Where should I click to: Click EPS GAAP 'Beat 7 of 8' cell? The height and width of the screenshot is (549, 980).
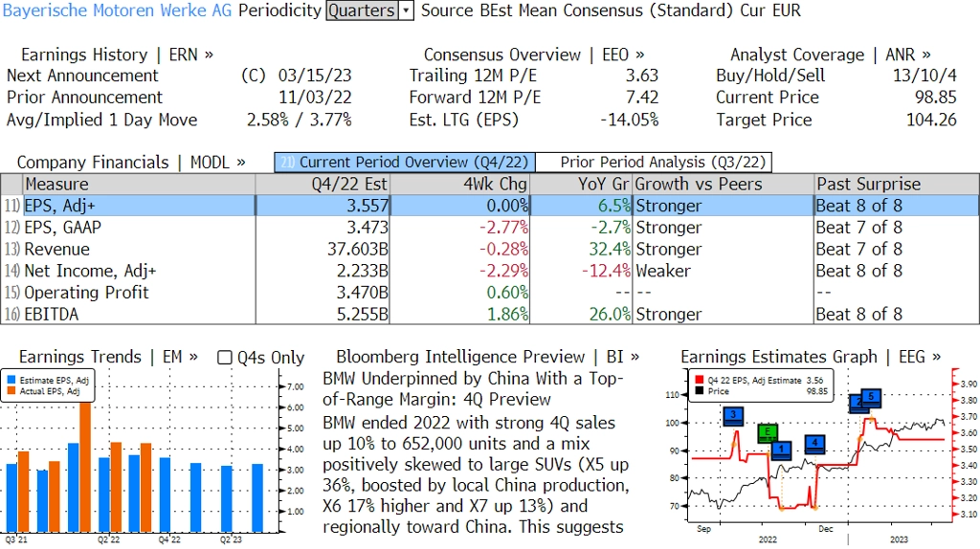coord(859,228)
